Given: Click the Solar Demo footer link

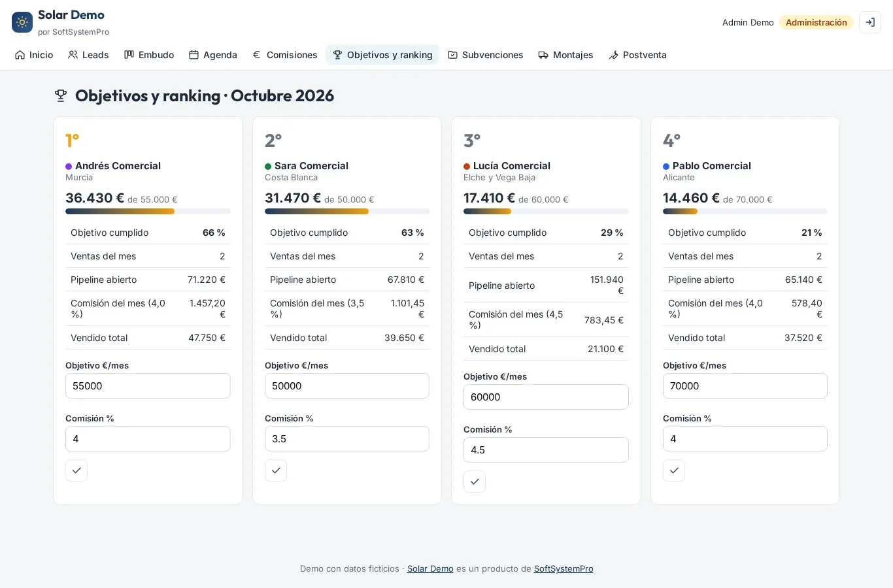Looking at the screenshot, I should (x=430, y=569).
